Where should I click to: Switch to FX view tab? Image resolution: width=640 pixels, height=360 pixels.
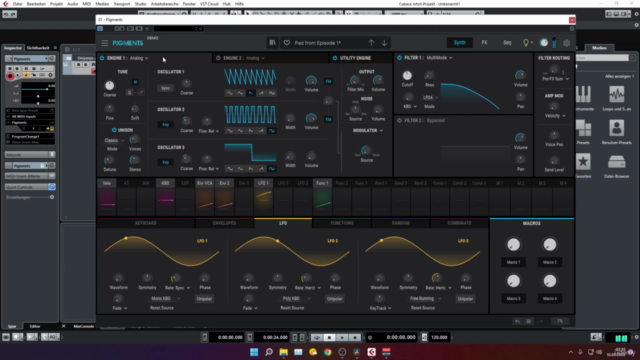tap(484, 42)
